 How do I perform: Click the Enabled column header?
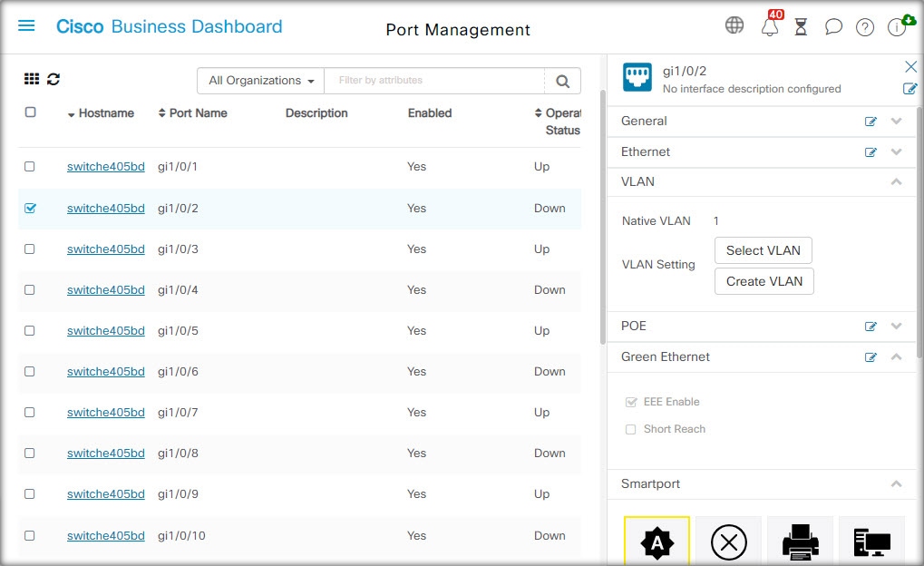[430, 113]
